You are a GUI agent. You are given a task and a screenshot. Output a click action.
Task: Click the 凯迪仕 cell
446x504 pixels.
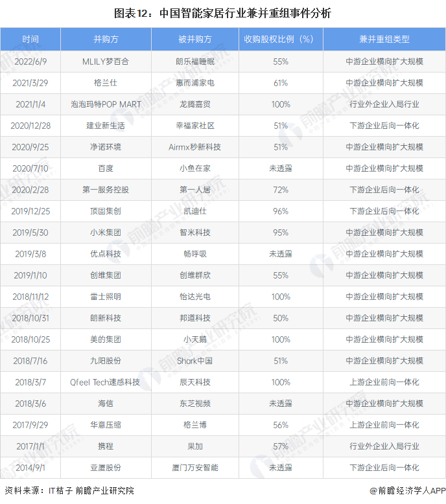point(195,211)
